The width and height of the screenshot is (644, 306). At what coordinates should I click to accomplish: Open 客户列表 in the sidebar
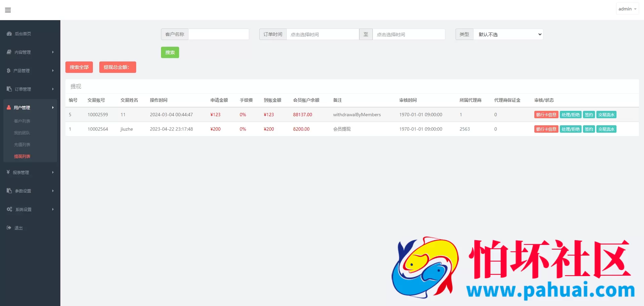coord(22,121)
